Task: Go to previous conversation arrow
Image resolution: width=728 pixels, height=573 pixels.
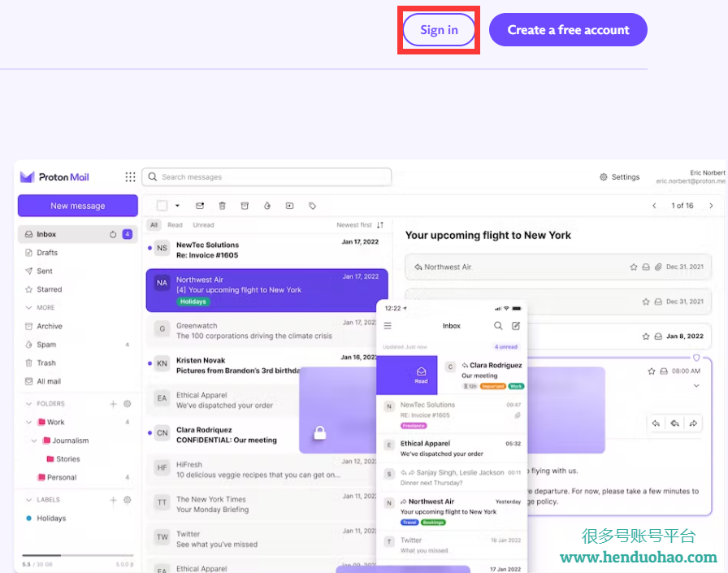Action: tap(654, 206)
